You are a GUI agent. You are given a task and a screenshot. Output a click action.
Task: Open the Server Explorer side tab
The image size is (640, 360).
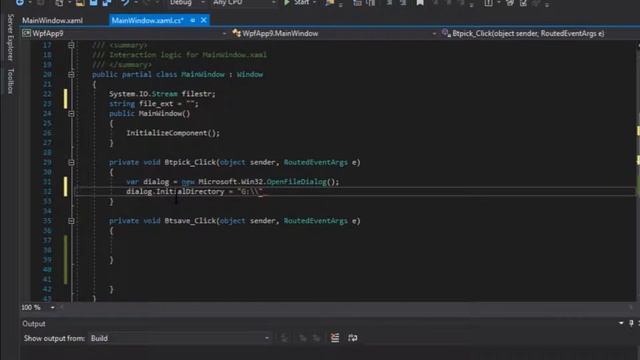coord(11,38)
